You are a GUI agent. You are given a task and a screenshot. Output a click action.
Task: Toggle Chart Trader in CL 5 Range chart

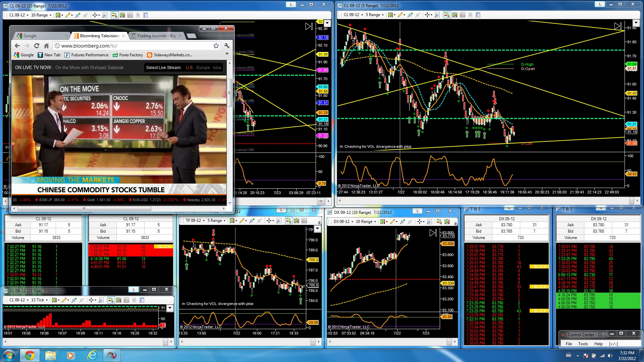(x=447, y=15)
